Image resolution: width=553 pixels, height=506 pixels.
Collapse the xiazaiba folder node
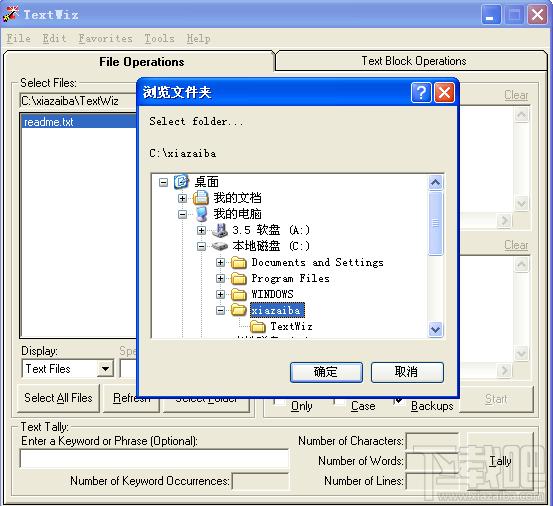click(220, 310)
